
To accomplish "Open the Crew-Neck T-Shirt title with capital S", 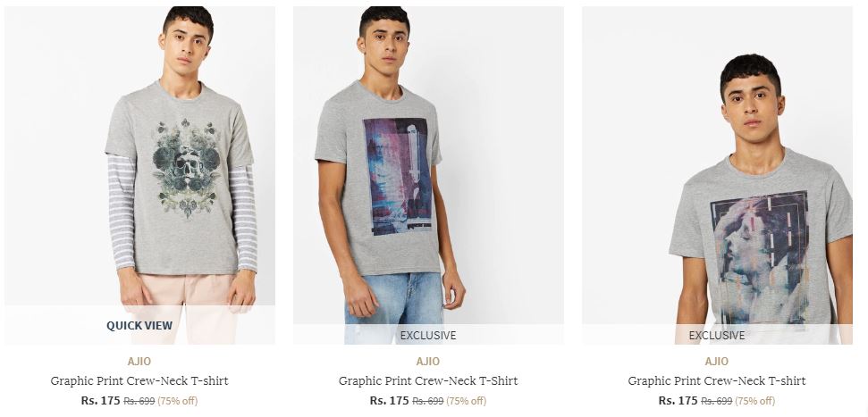I will tap(428, 380).
